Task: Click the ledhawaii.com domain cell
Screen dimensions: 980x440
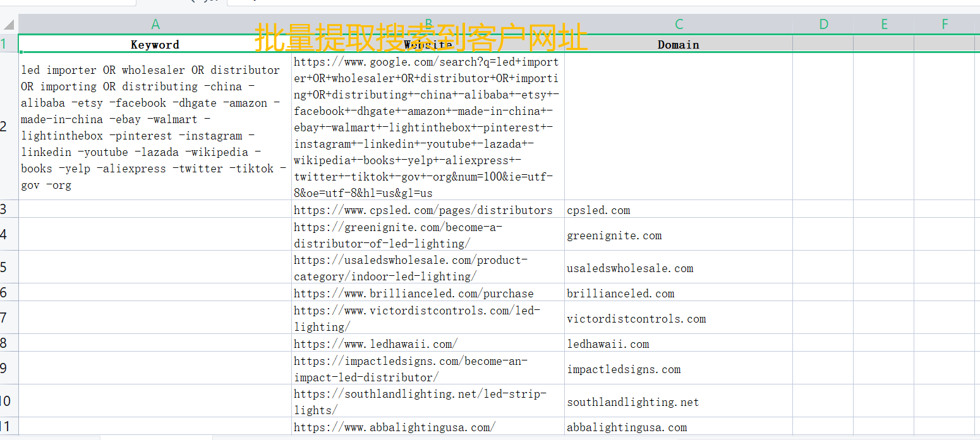Action: pyautogui.click(x=679, y=343)
